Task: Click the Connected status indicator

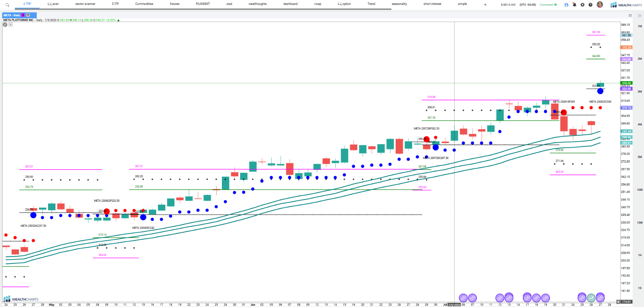Action: click(x=548, y=5)
